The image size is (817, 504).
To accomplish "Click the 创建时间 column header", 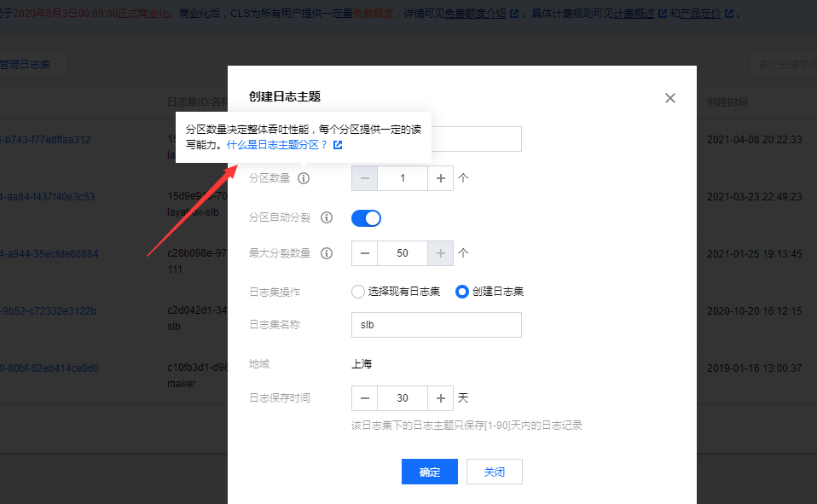I will click(727, 102).
